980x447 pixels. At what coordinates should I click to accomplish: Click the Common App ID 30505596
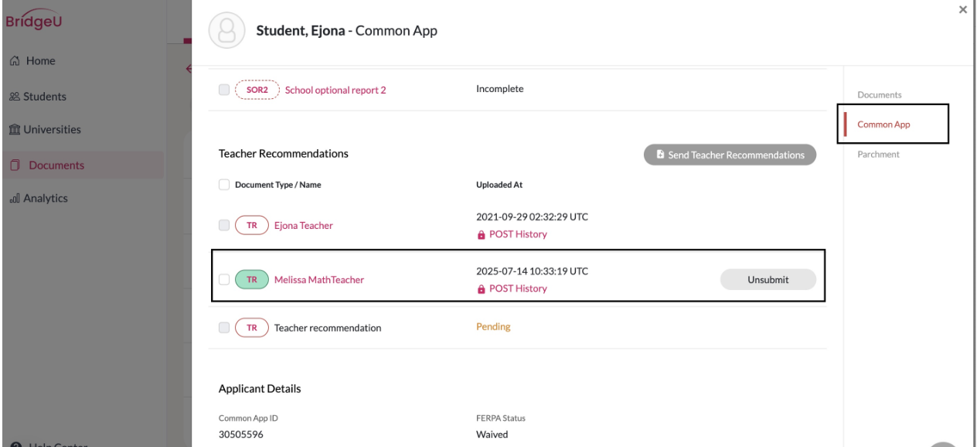click(x=243, y=435)
